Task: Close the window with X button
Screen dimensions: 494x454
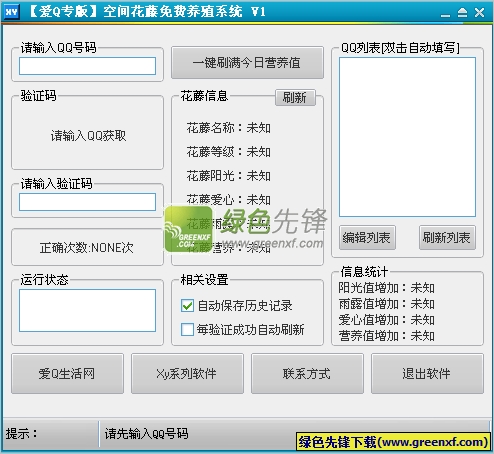Action: point(479,13)
